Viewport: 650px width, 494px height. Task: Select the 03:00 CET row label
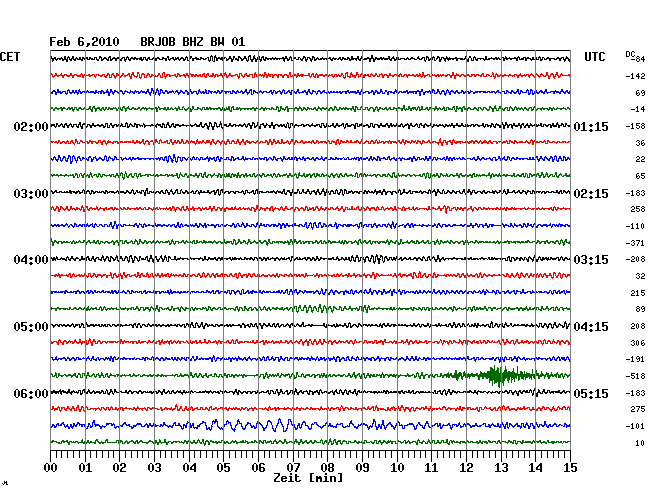coord(31,194)
